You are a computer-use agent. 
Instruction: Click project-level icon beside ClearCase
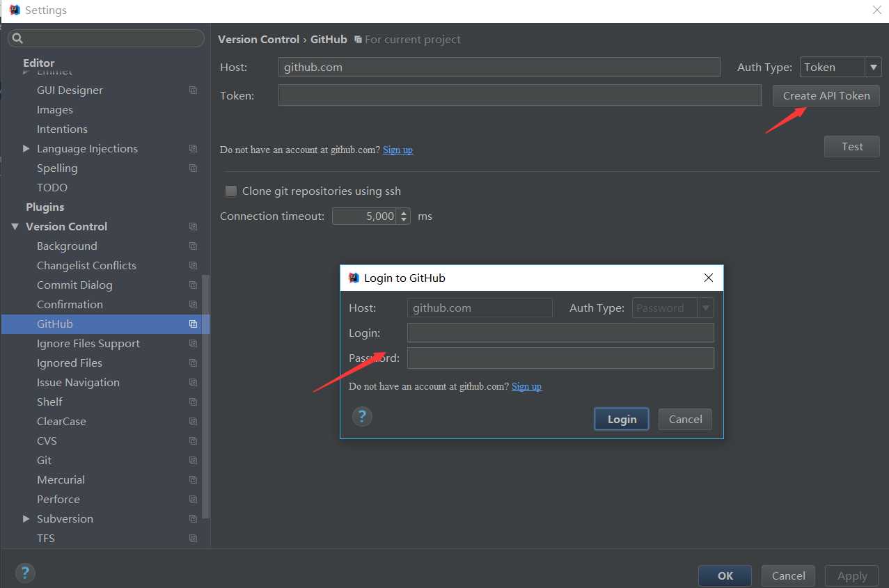193,422
